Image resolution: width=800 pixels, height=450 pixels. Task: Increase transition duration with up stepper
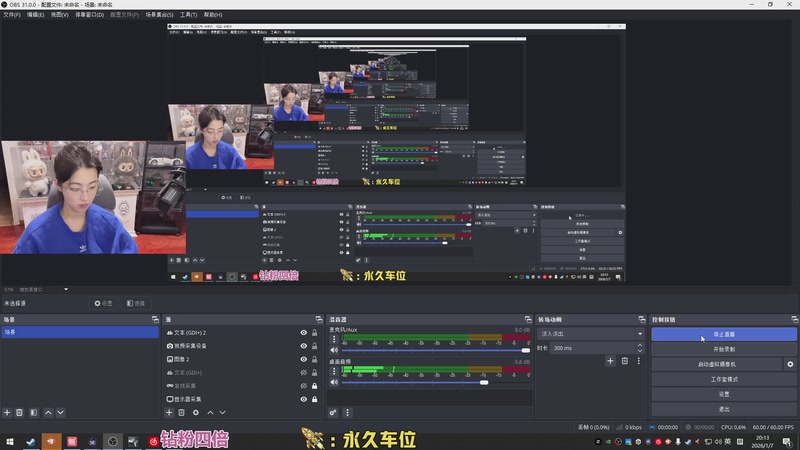pyautogui.click(x=640, y=345)
